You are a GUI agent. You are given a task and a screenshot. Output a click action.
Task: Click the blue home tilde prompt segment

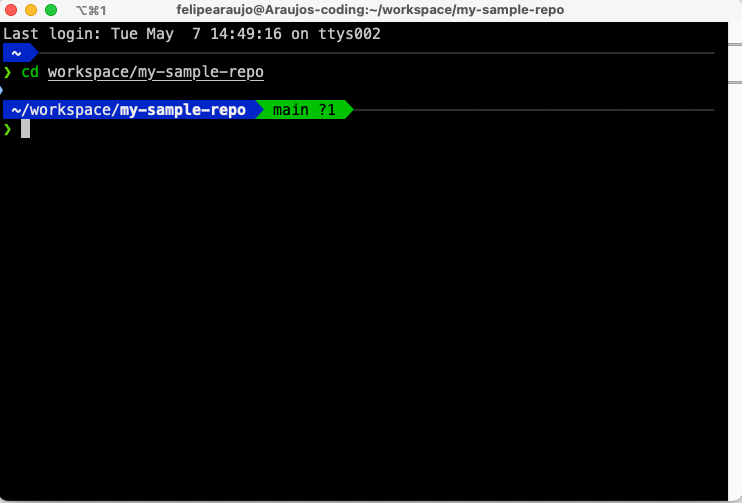pyautogui.click(x=17, y=53)
